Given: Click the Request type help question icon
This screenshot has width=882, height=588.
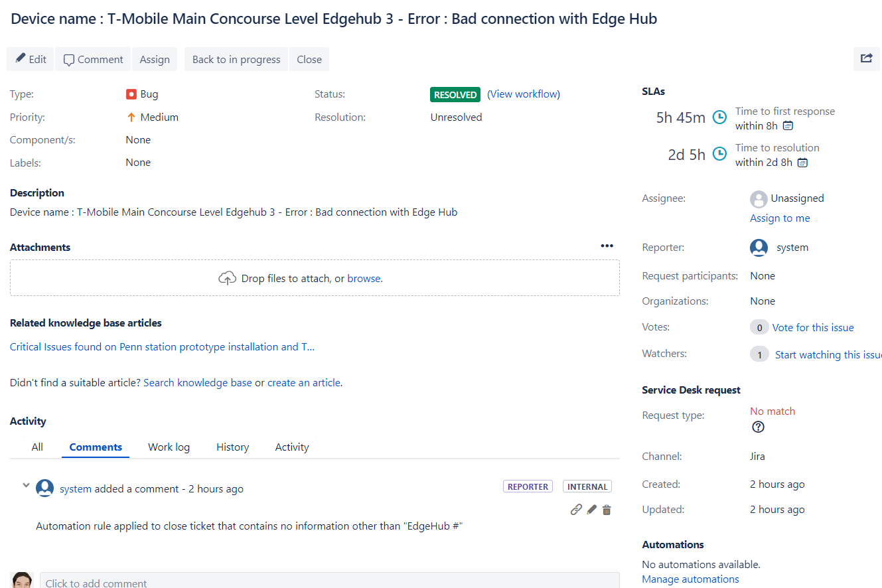Looking at the screenshot, I should point(758,427).
